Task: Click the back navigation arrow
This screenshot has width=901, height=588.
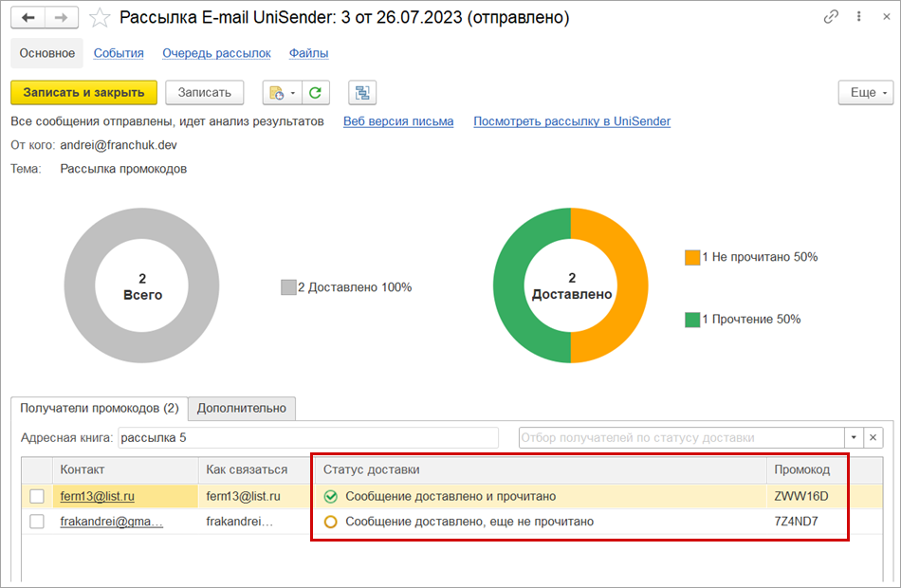Action: [x=28, y=17]
